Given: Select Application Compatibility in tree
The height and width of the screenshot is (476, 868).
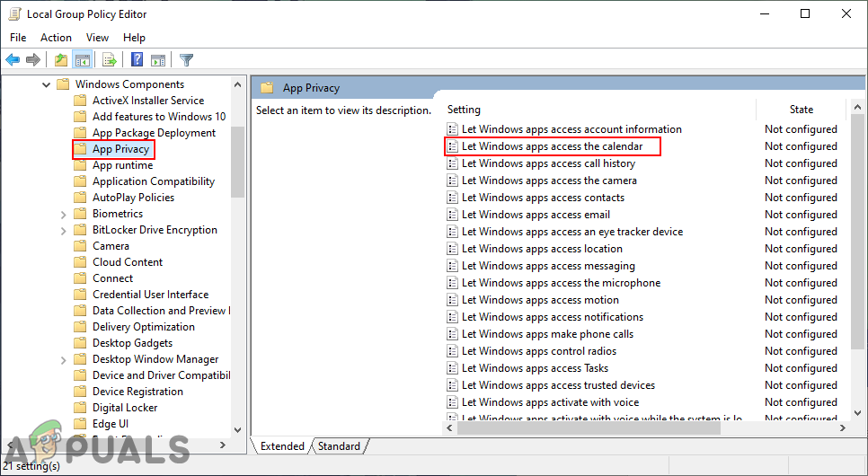Looking at the screenshot, I should click(154, 181).
